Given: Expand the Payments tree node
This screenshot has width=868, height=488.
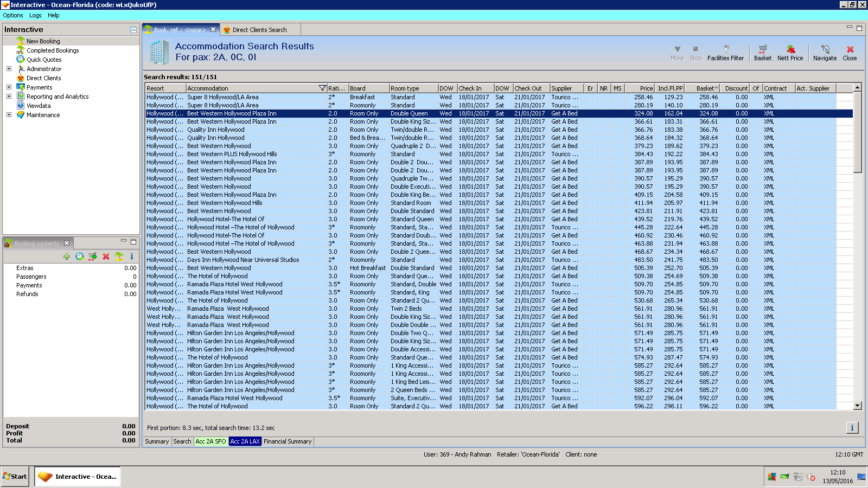Looking at the screenshot, I should [x=9, y=87].
